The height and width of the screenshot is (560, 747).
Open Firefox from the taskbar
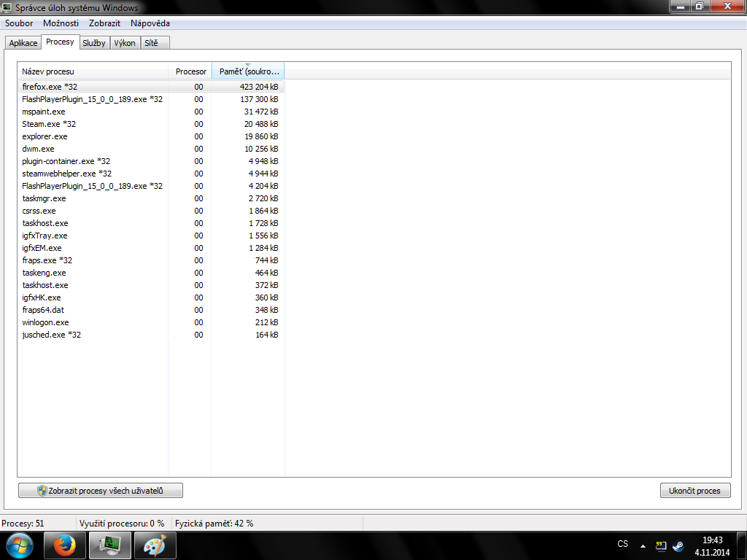(65, 545)
